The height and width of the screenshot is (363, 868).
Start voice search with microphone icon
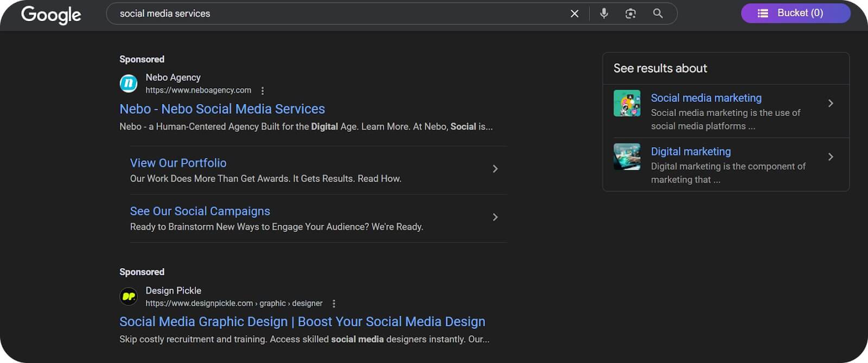[604, 14]
